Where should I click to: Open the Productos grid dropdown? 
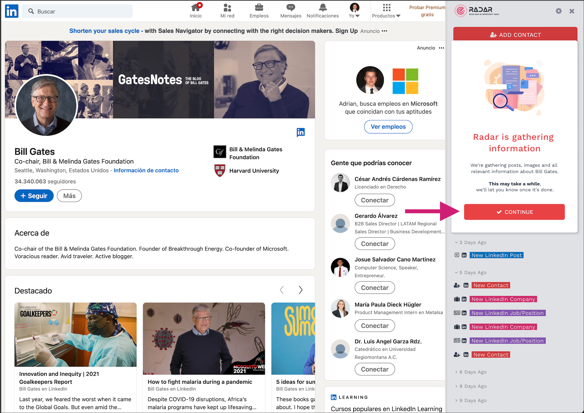386,10
